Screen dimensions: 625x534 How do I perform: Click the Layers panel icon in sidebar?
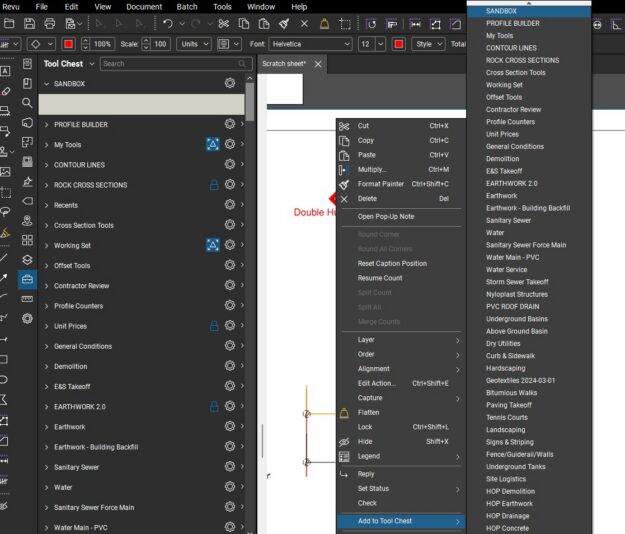coord(27,260)
